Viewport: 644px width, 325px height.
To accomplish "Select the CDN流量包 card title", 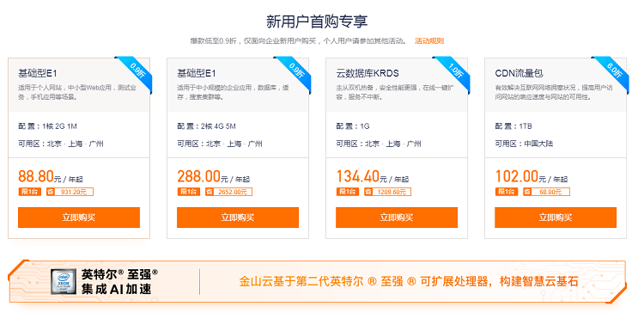I will tap(519, 73).
